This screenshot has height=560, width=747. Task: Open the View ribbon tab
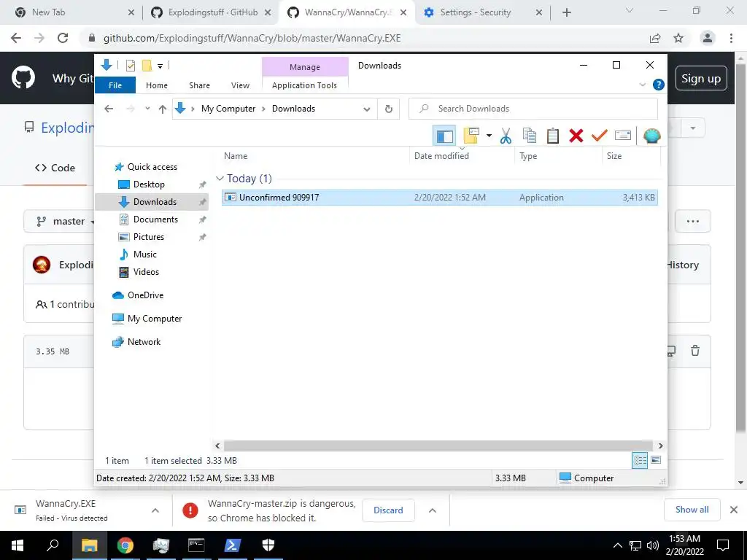240,85
